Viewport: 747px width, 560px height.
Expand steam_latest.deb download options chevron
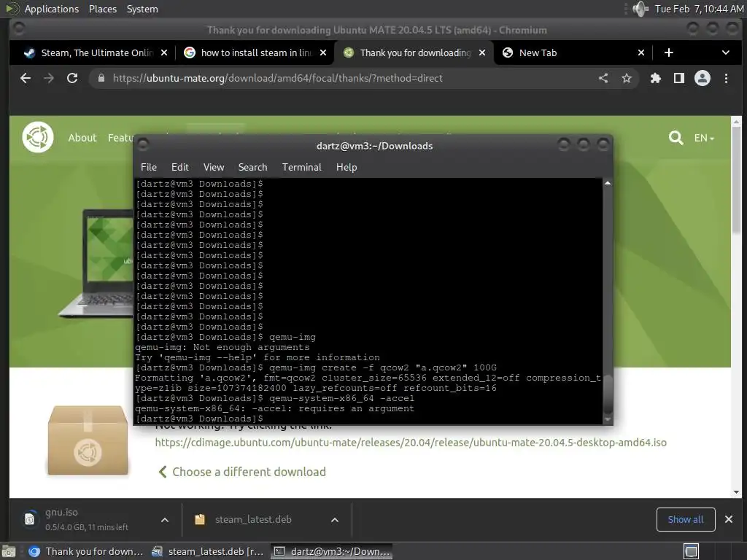click(x=335, y=520)
